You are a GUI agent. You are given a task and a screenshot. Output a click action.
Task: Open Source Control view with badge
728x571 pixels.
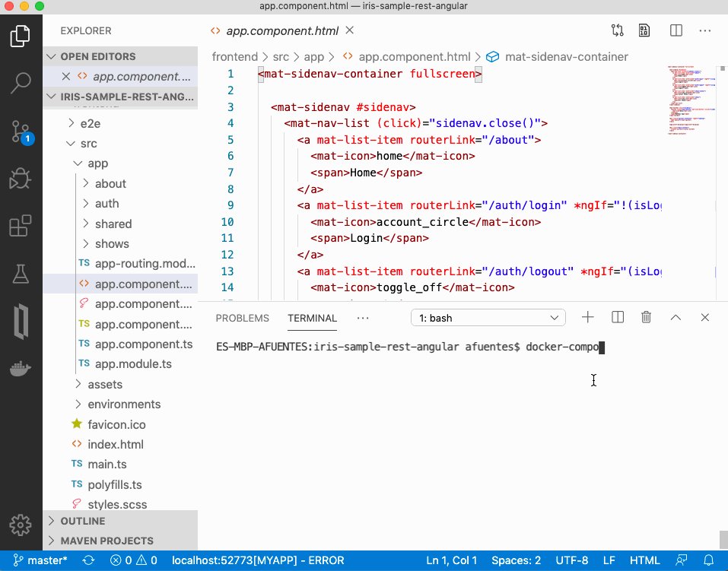(x=21, y=132)
